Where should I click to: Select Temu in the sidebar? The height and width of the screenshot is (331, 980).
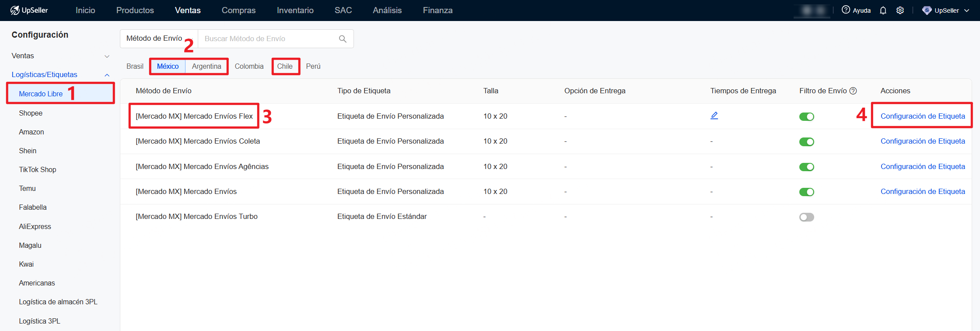[x=27, y=188]
